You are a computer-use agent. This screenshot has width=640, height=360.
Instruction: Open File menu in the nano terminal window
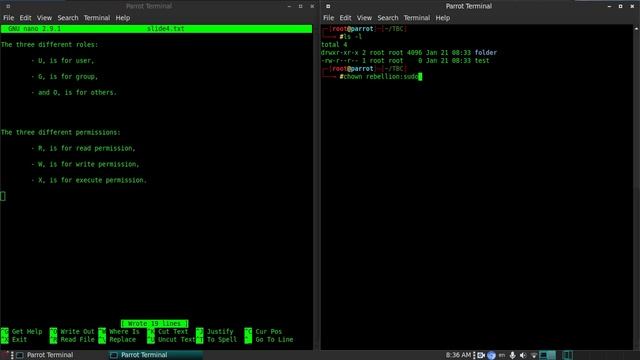[9, 18]
